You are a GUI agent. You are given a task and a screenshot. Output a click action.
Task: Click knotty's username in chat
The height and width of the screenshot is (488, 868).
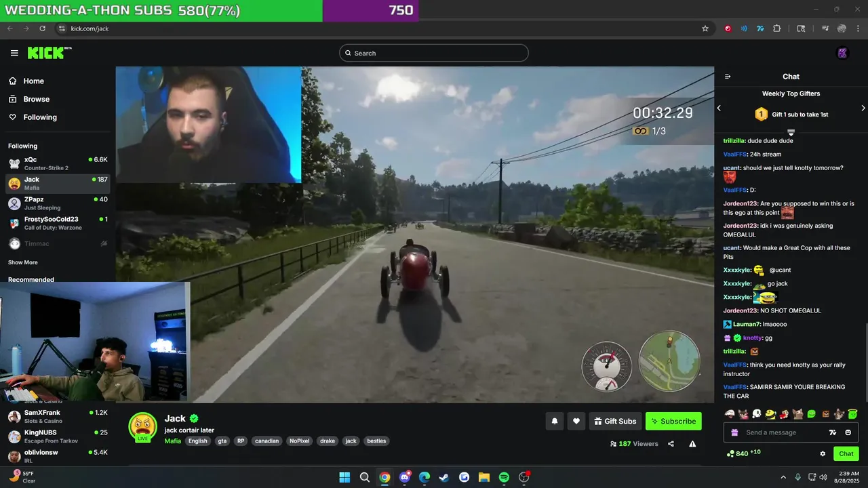(752, 338)
